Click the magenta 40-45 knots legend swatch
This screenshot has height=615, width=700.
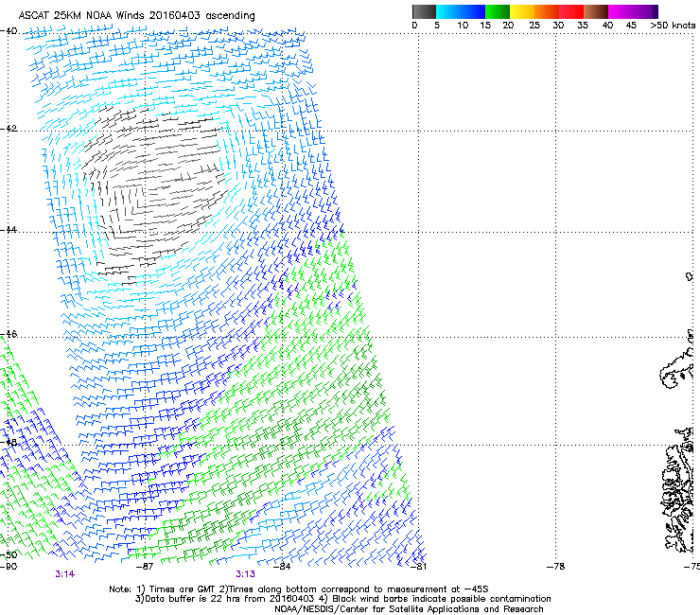(x=621, y=11)
